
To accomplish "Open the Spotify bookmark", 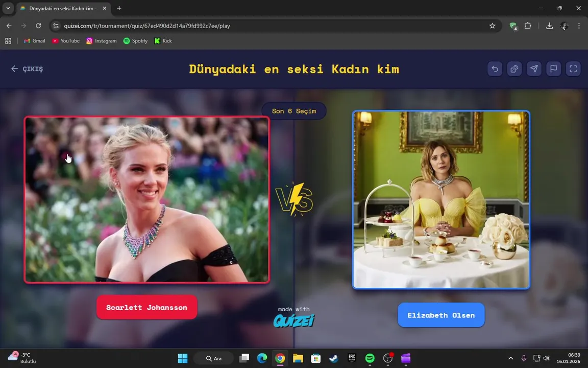I will (135, 41).
